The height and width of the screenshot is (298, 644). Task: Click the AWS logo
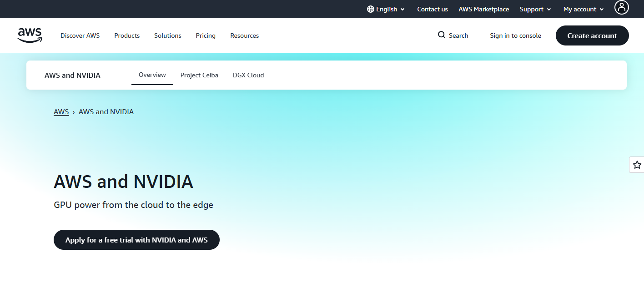(30, 35)
